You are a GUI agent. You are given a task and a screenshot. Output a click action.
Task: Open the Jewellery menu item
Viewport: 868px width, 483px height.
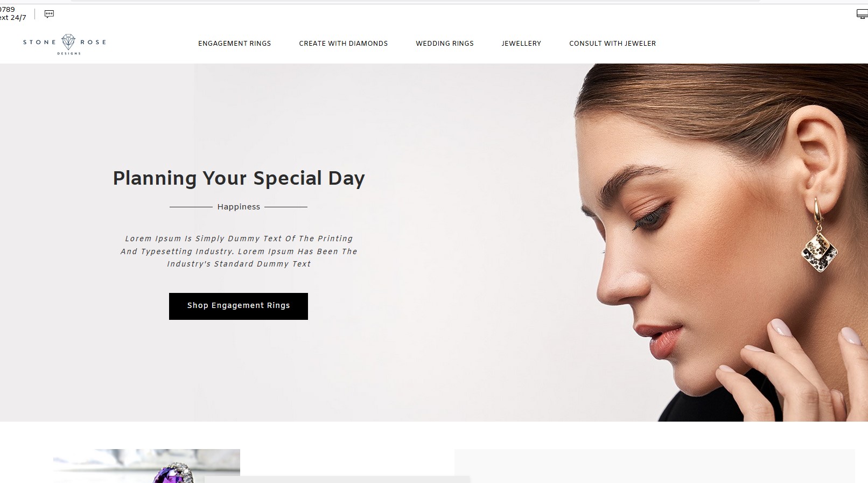(x=521, y=44)
